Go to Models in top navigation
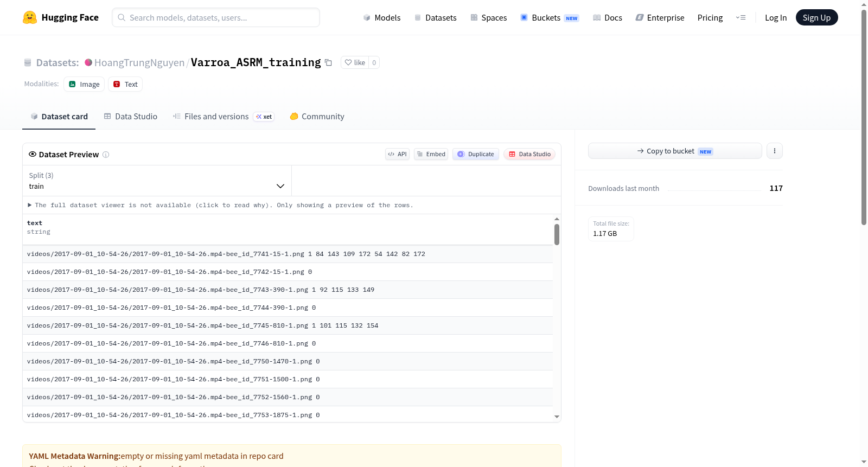The width and height of the screenshot is (868, 467). [382, 17]
